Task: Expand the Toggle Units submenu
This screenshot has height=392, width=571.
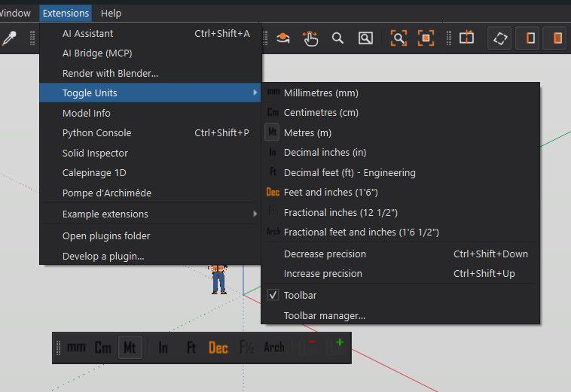Action: [151, 93]
